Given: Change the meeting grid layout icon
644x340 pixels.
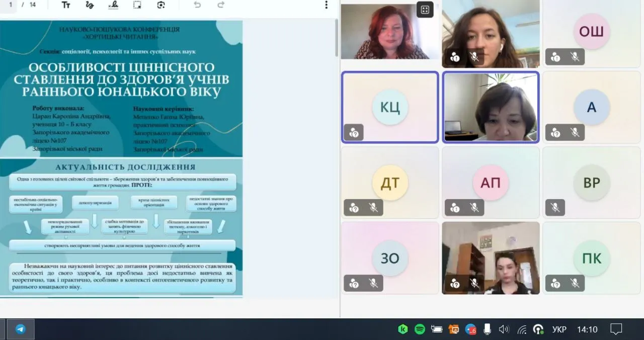Looking at the screenshot, I should click(425, 10).
